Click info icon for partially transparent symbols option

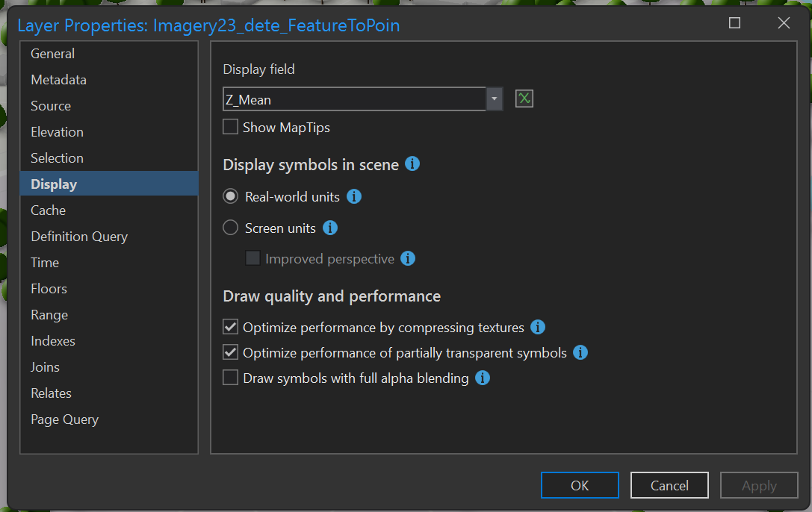[580, 352]
